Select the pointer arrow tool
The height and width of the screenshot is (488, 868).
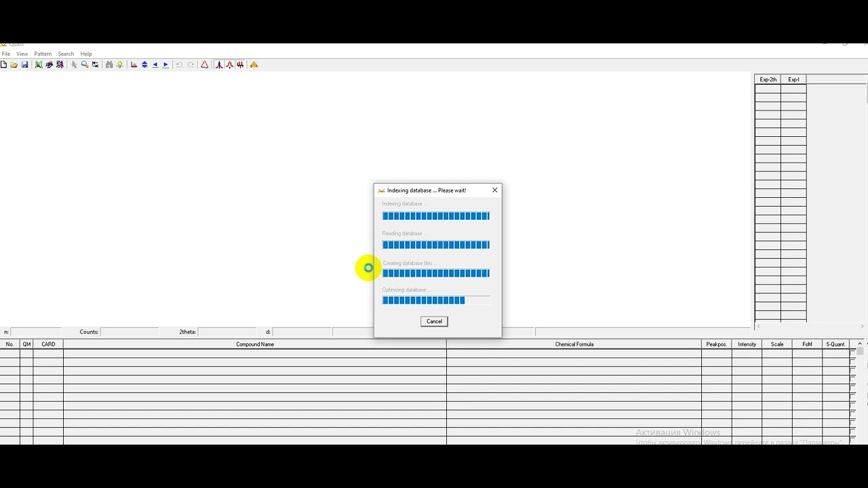coord(74,64)
